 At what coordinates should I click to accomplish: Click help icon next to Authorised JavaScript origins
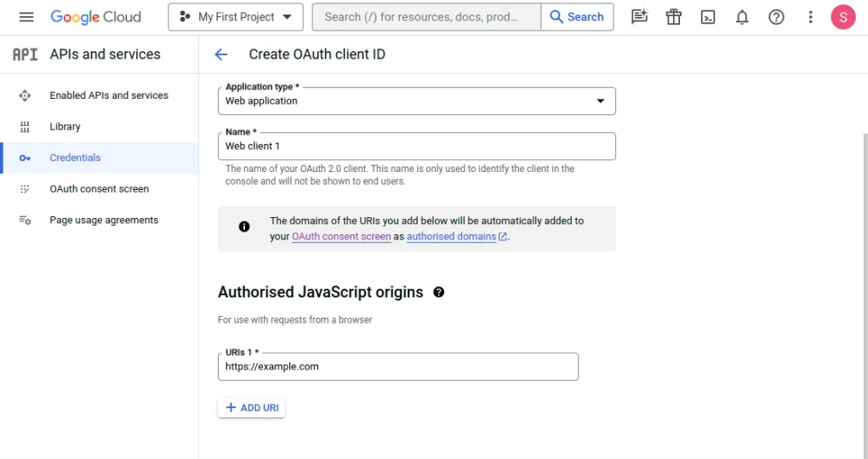(439, 292)
